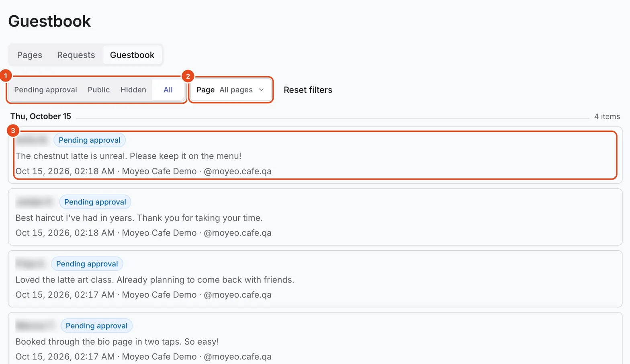This screenshot has height=364, width=630.
Task: Click Reset filters
Action: [308, 90]
